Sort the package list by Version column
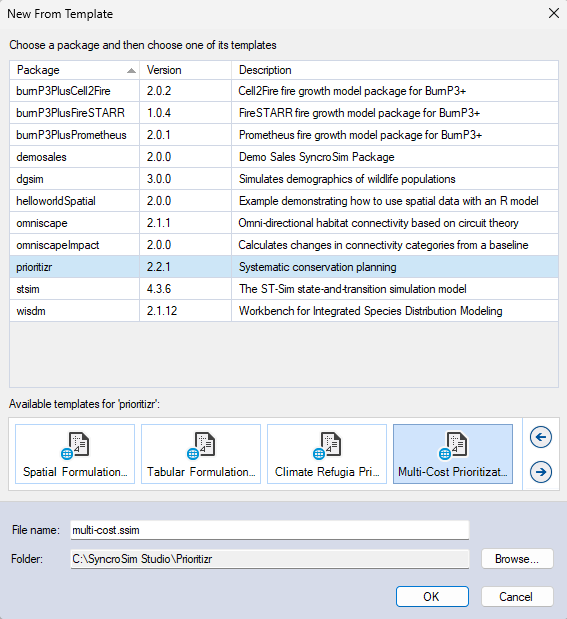The height and width of the screenshot is (619, 567). [185, 70]
